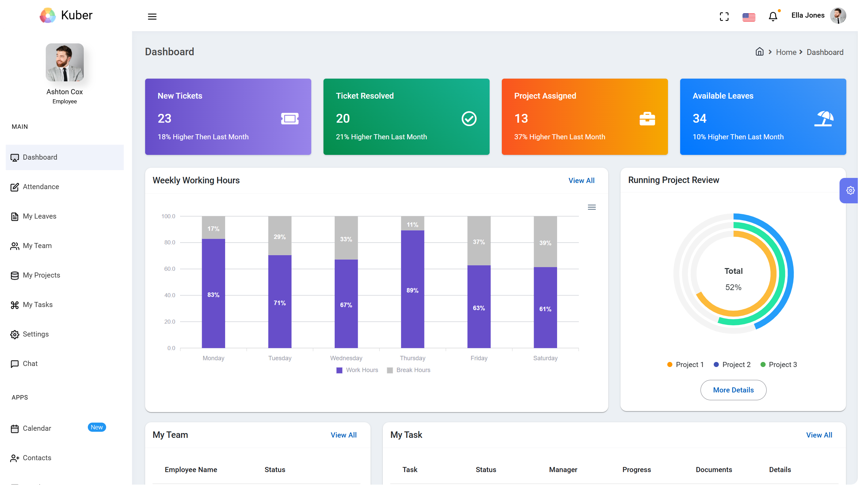
Task: Select the My Projects database icon
Action: [x=15, y=275]
